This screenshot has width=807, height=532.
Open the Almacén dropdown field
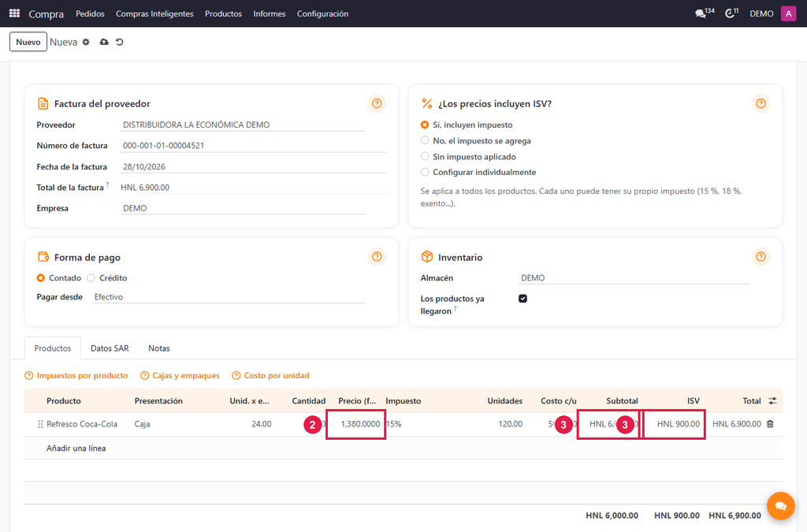click(634, 278)
